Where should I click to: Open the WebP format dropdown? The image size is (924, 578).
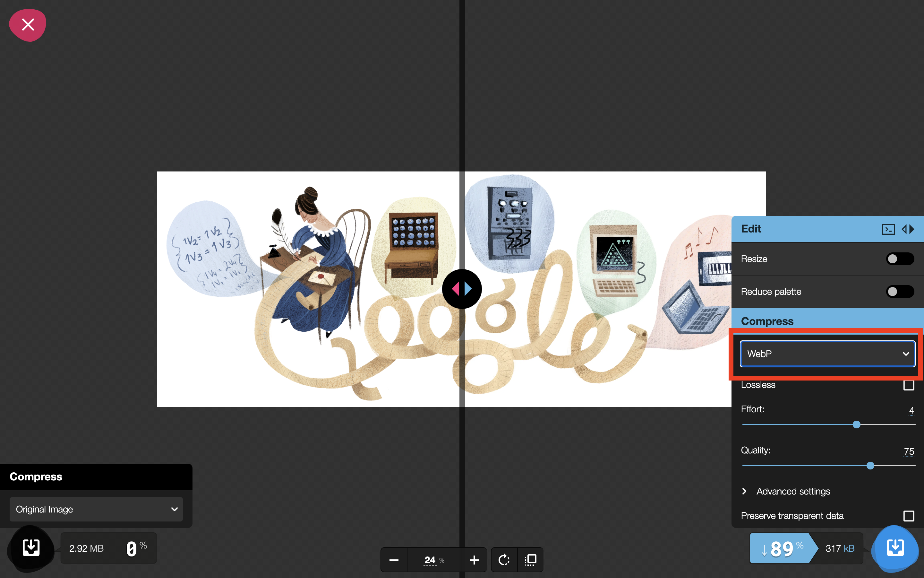(x=827, y=354)
